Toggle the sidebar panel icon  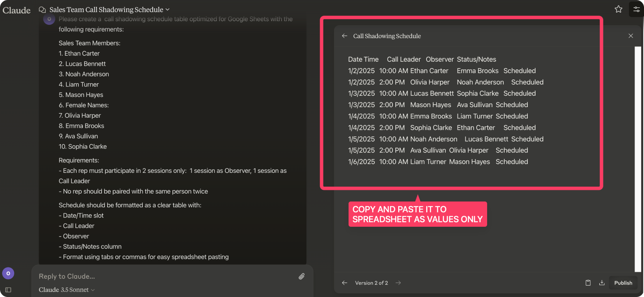coord(8,290)
